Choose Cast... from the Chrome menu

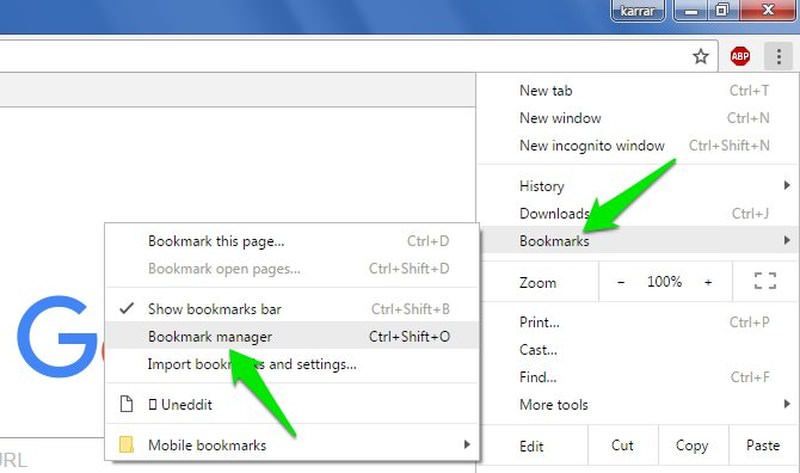tap(639, 350)
